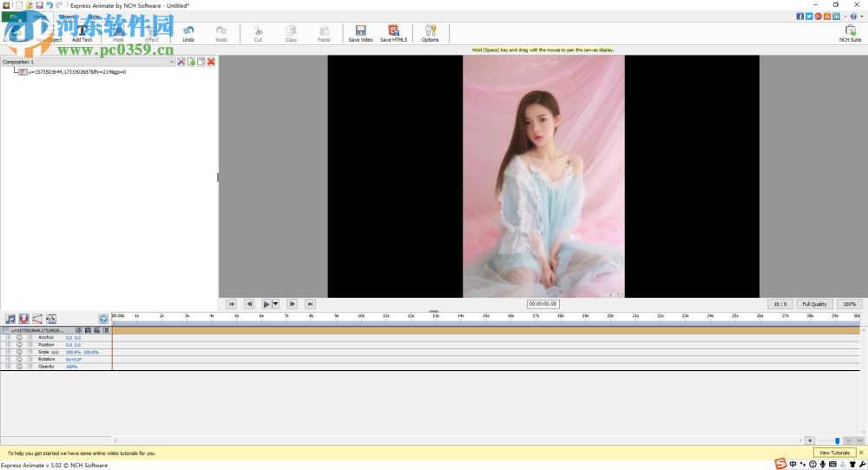Click the Save HTML5 button

[x=393, y=33]
